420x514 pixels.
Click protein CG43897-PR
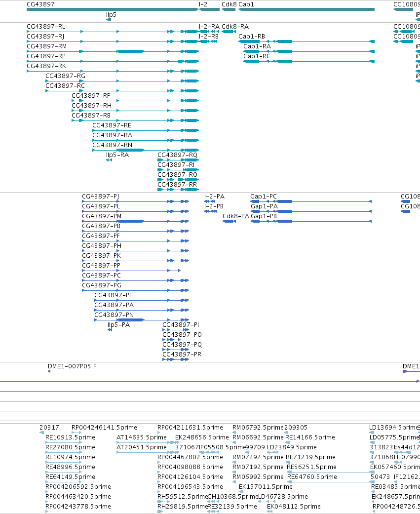pos(176,359)
